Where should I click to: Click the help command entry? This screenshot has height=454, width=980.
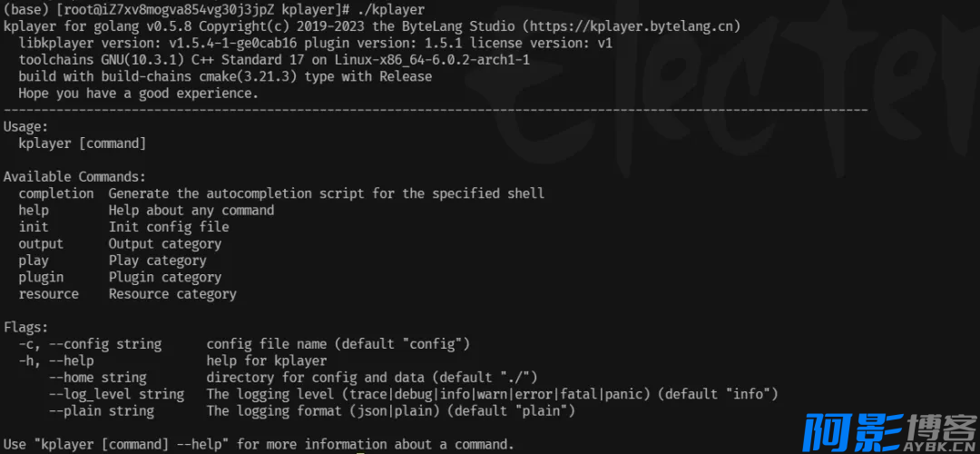click(x=34, y=210)
